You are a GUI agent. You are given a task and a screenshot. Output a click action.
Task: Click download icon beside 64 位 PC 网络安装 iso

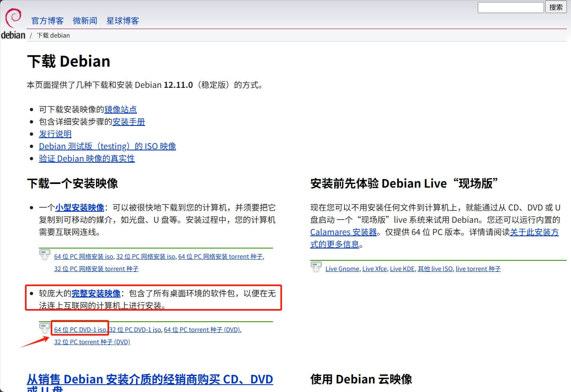tap(45, 255)
